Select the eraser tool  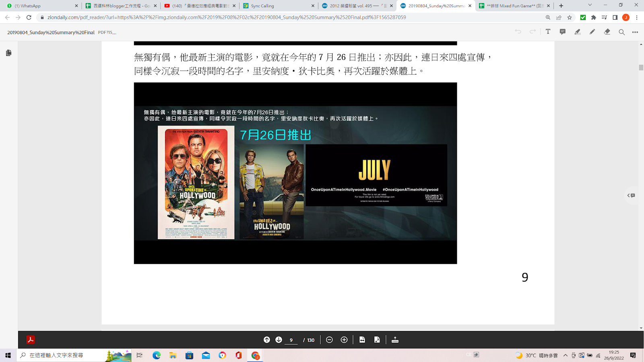coord(607,32)
